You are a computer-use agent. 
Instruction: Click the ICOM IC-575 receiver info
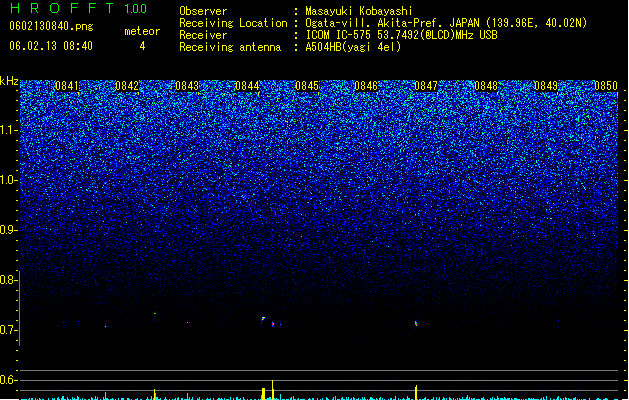pos(402,35)
